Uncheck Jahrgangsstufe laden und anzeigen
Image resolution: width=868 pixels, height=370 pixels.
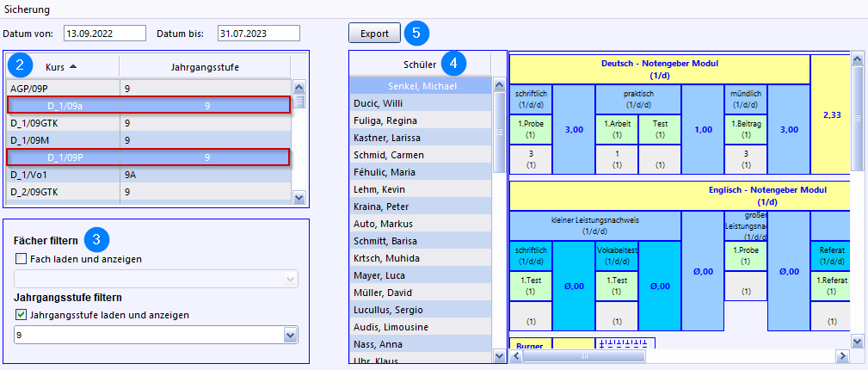tap(21, 315)
